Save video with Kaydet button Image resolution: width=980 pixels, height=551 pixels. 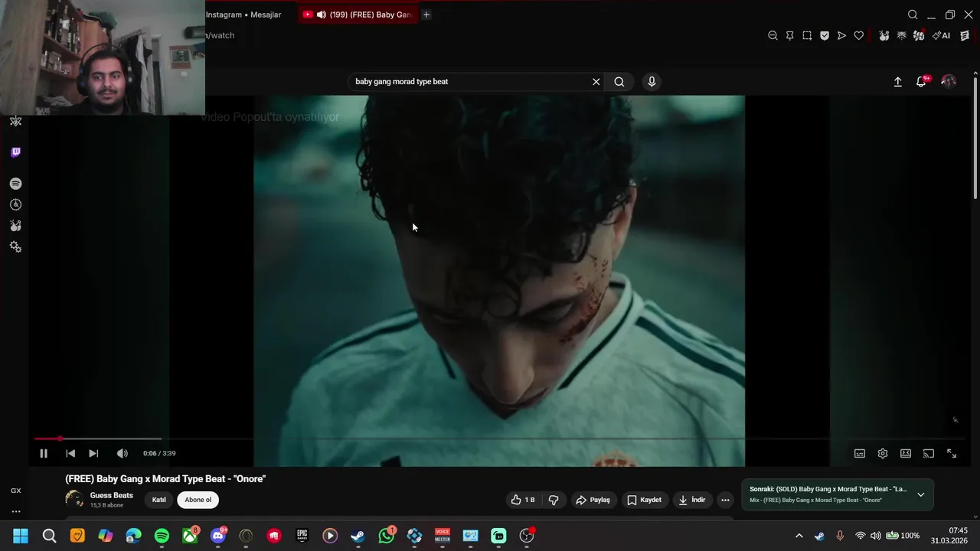644,500
